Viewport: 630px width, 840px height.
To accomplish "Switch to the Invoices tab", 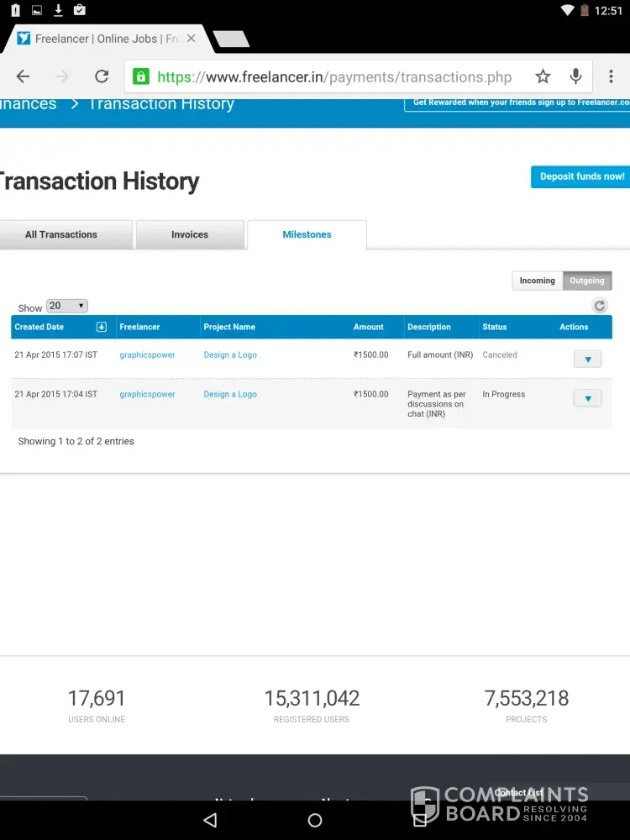I will point(190,234).
